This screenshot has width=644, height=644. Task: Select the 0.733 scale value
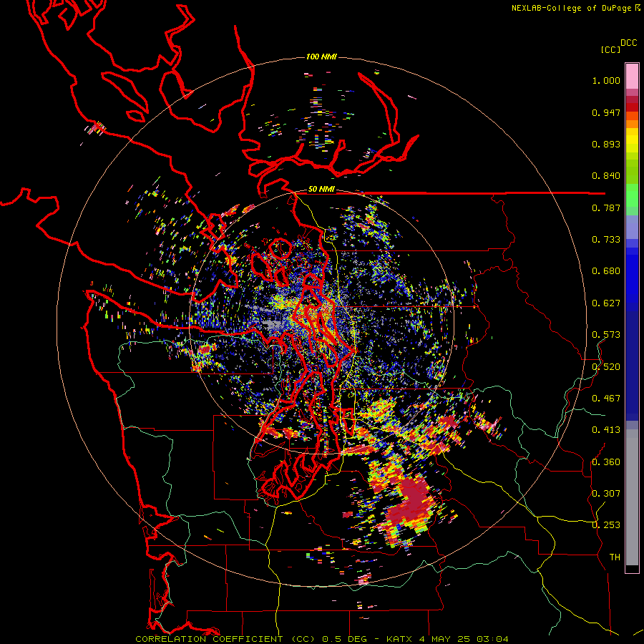[x=606, y=240]
